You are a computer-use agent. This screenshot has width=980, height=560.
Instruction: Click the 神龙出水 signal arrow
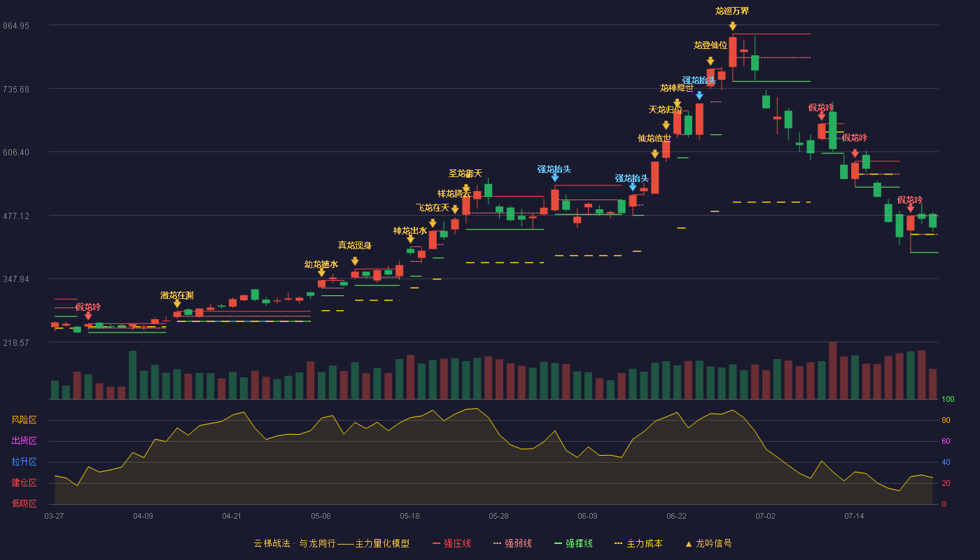(x=410, y=239)
